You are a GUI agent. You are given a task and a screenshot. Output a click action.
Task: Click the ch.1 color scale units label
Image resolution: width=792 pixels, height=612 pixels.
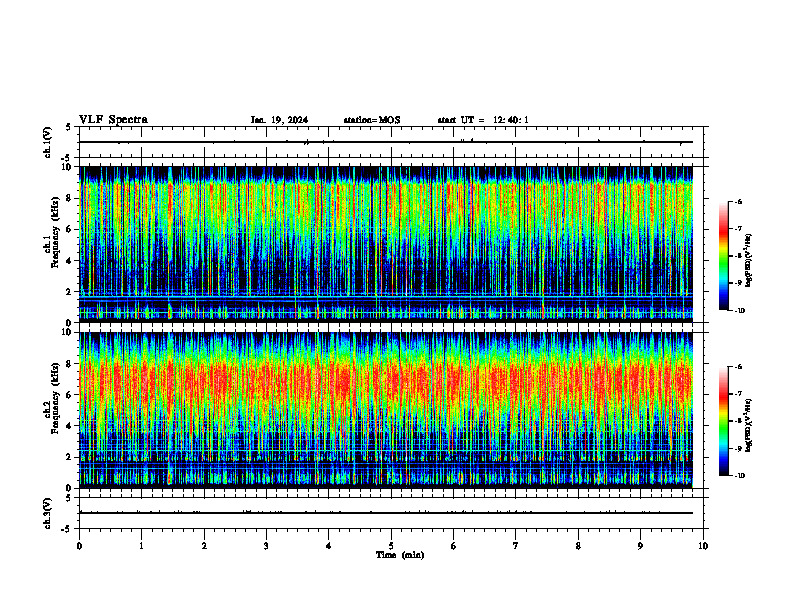pos(749,261)
